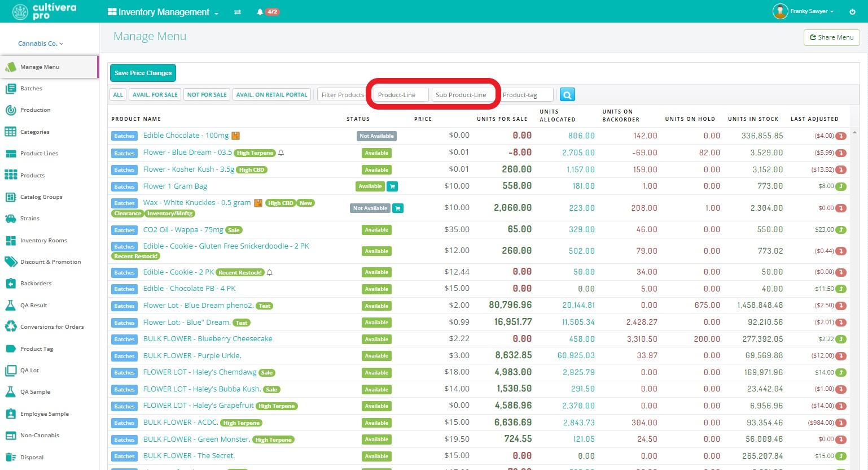Click the swap arrows icon in header
This screenshot has height=470, width=868.
pos(238,12)
